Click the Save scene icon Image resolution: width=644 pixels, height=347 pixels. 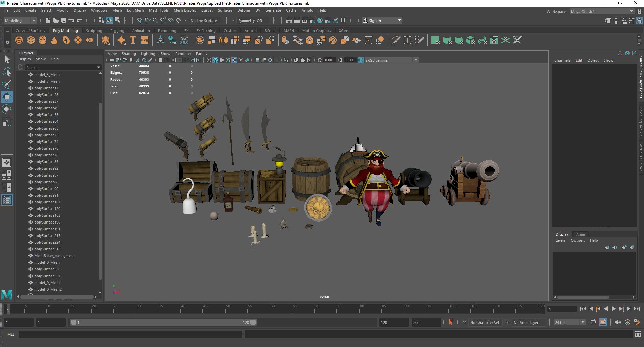coord(64,21)
